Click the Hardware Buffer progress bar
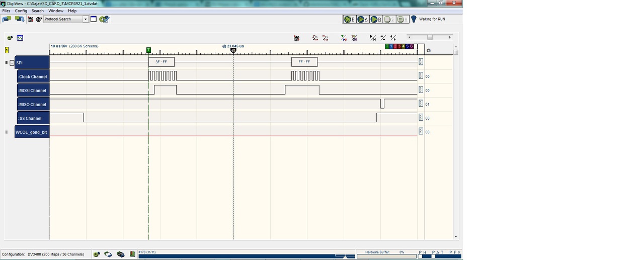The width and height of the screenshot is (644, 260). 386,256
